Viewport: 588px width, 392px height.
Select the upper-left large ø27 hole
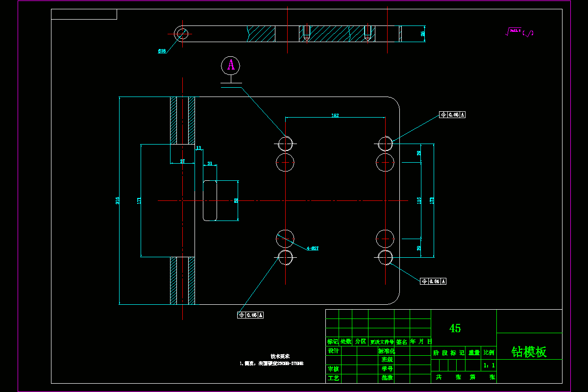click(x=286, y=162)
